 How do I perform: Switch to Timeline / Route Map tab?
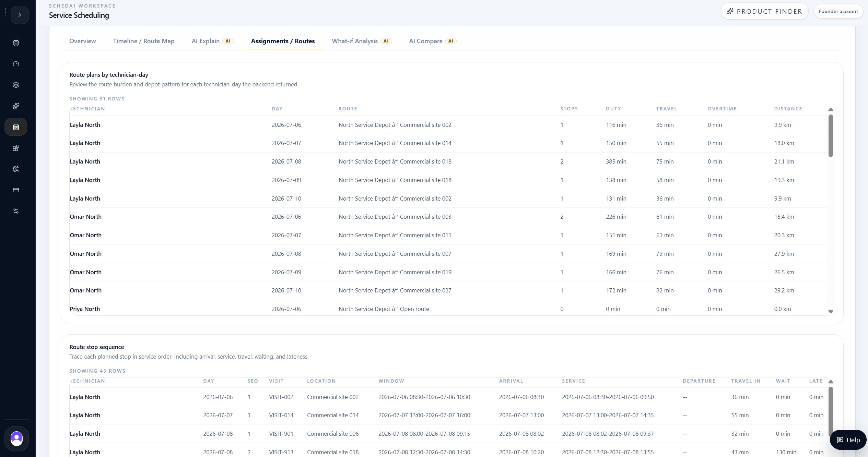[144, 41]
